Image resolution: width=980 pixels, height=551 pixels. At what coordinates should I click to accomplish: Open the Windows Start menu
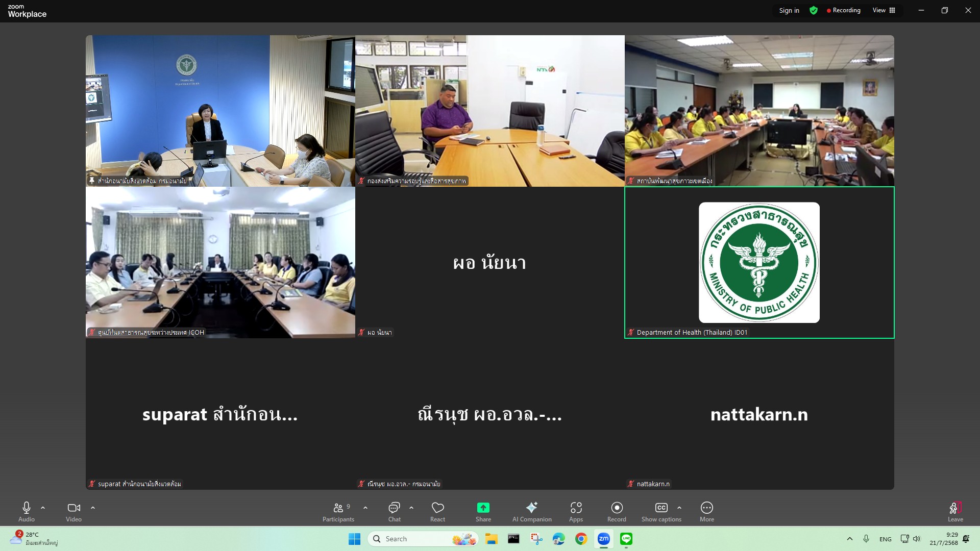[354, 539]
